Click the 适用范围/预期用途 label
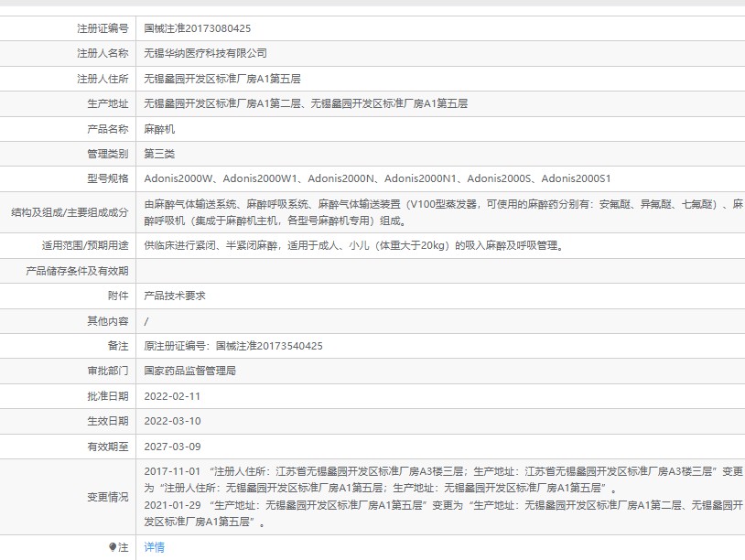This screenshot has width=745, height=560. pos(85,245)
